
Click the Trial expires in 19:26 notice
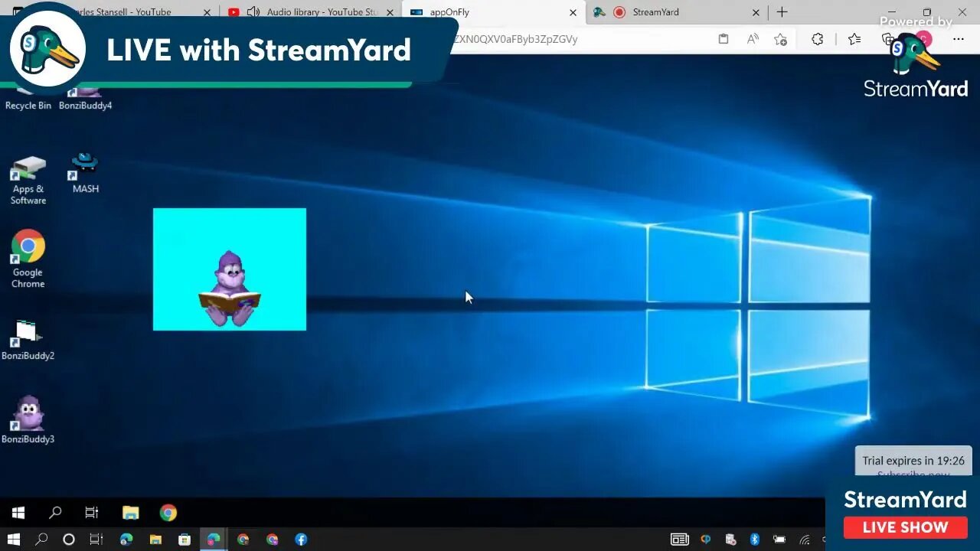click(x=913, y=461)
